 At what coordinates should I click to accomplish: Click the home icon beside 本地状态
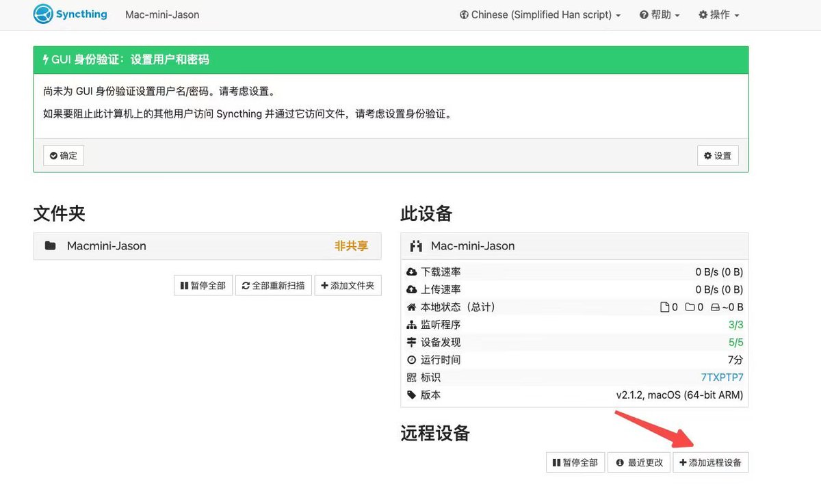[411, 307]
